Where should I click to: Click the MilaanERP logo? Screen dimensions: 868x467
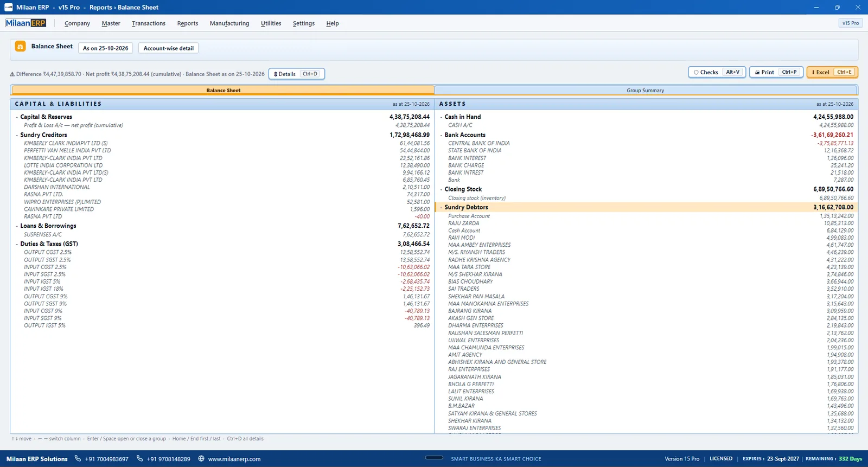(x=26, y=23)
